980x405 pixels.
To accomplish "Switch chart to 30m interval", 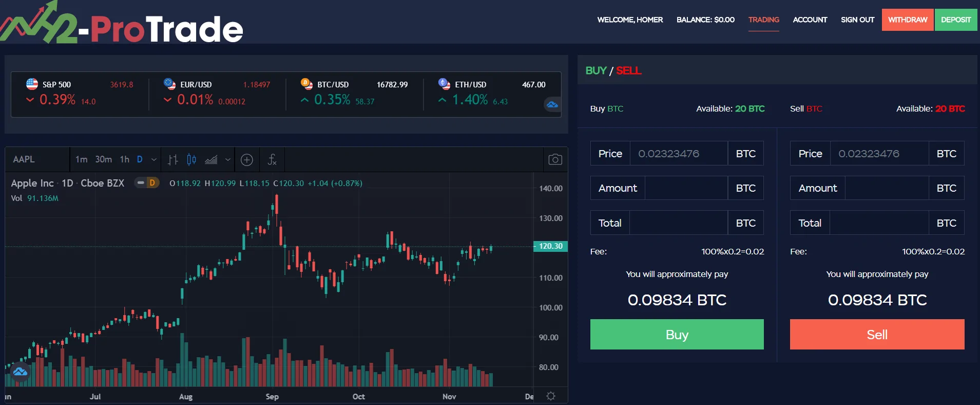I will (x=104, y=159).
